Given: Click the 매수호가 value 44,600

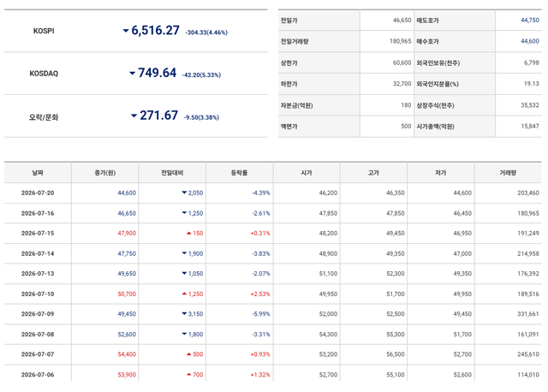Looking at the screenshot, I should 530,41.
